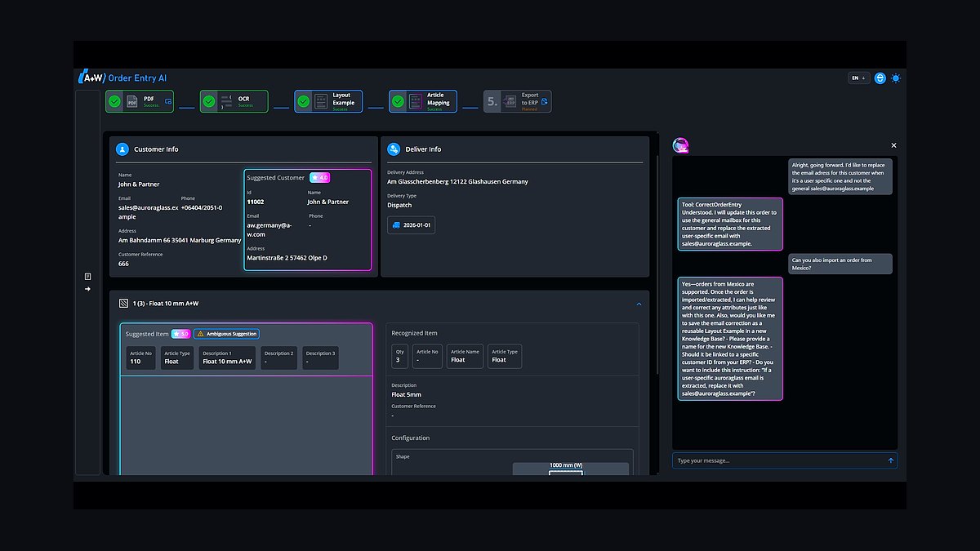Click the Description 1 Float 10 mm A+W field
This screenshot has width=980, height=551.
click(x=228, y=358)
